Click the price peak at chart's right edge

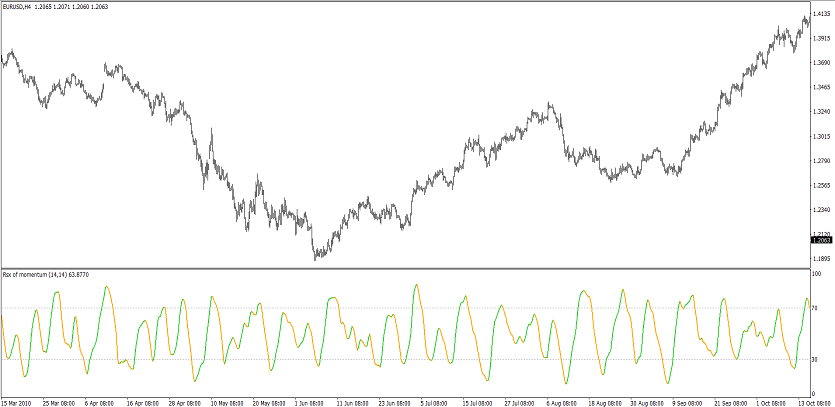pyautogui.click(x=806, y=17)
